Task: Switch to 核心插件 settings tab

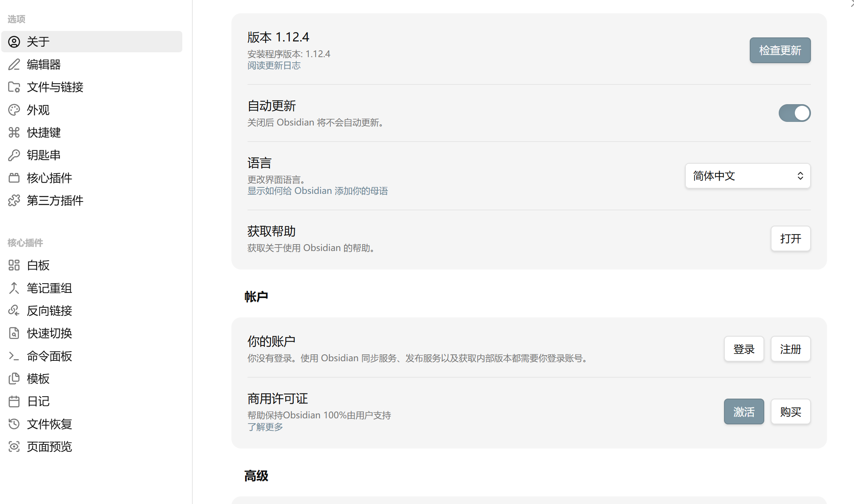Action: click(49, 178)
